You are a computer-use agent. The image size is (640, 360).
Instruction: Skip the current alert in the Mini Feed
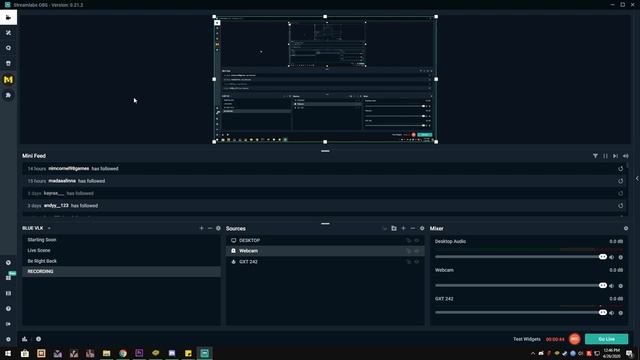pyautogui.click(x=615, y=156)
